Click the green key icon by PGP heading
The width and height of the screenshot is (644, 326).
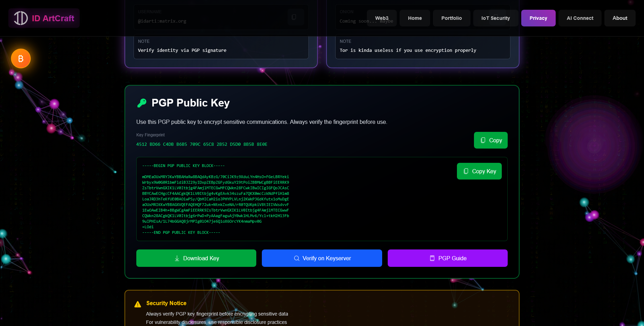(x=142, y=103)
